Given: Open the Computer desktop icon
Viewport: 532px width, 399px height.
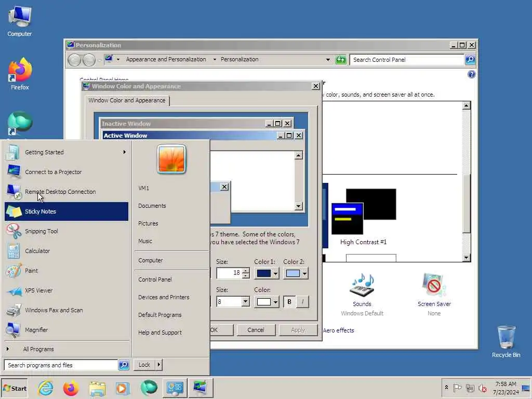Looking at the screenshot, I should click(x=19, y=21).
